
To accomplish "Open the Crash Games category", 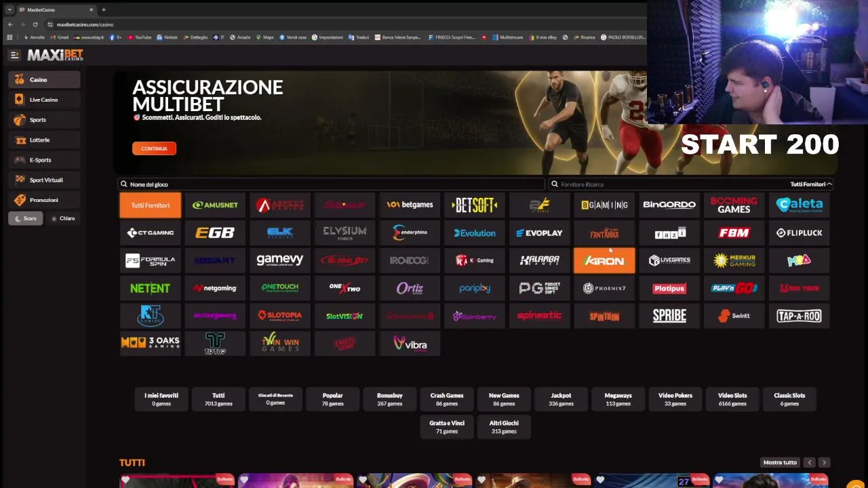I will (x=447, y=399).
